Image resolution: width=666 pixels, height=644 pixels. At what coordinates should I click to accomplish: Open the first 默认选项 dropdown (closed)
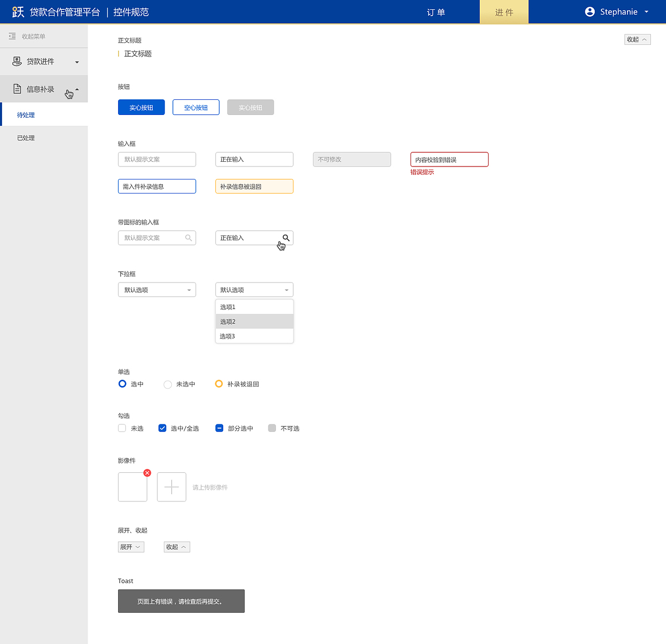pos(157,290)
